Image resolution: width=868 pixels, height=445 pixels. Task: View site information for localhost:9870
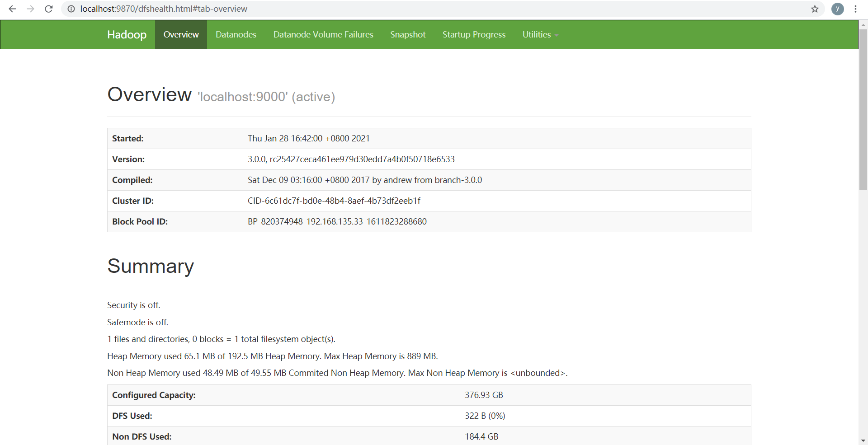[x=71, y=9]
